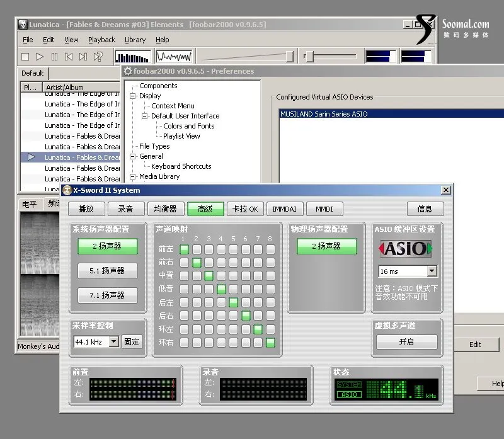Click the foobar2000 title bar app icon
Viewport: 504px width, 439px height.
coord(23,25)
